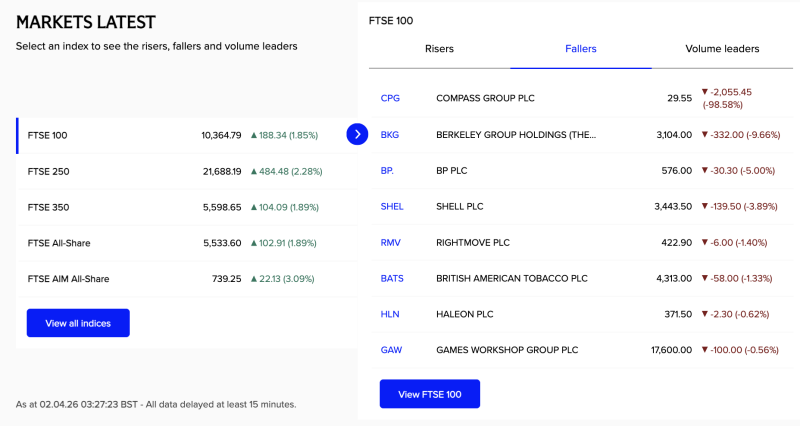Screen dimensions: 800x426
Task: Click the -2,055.45 (-98.58%) change value
Action: coord(727,98)
